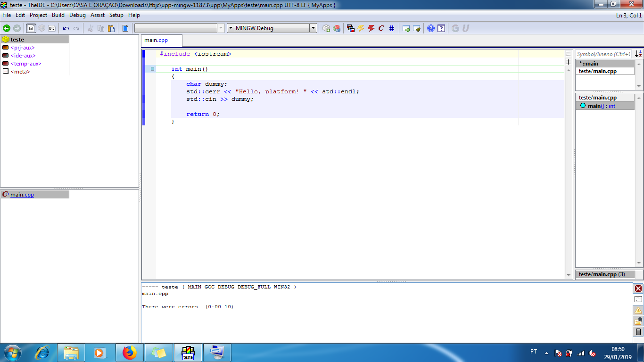Toggle the 1010 hex view button
The width and height of the screenshot is (644, 362).
(x=51, y=28)
